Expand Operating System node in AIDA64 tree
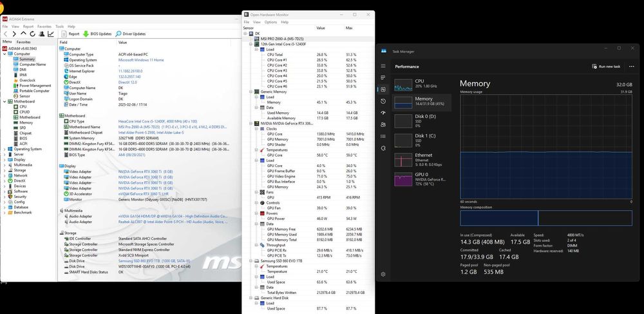This screenshot has width=644, height=314. 5,149
